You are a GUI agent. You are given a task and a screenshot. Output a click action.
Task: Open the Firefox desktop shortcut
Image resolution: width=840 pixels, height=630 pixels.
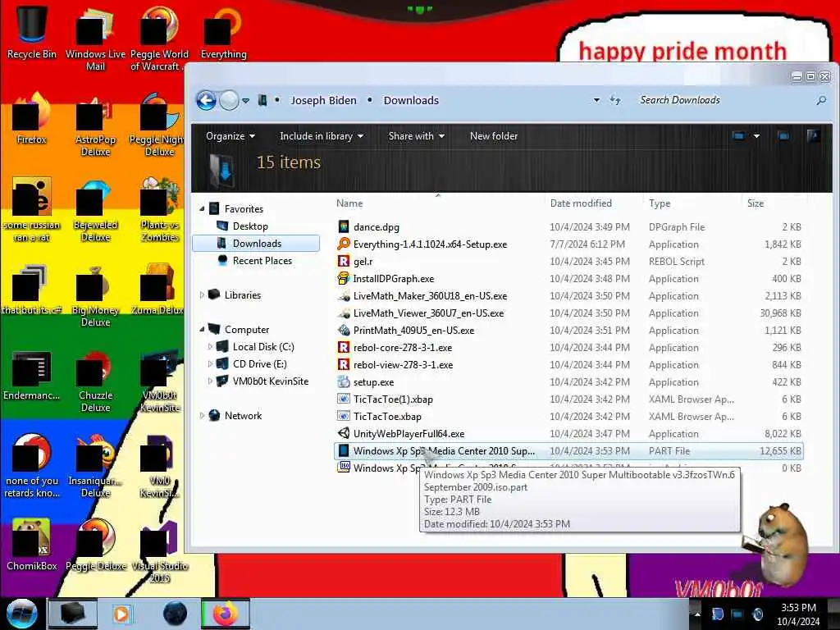(x=31, y=119)
